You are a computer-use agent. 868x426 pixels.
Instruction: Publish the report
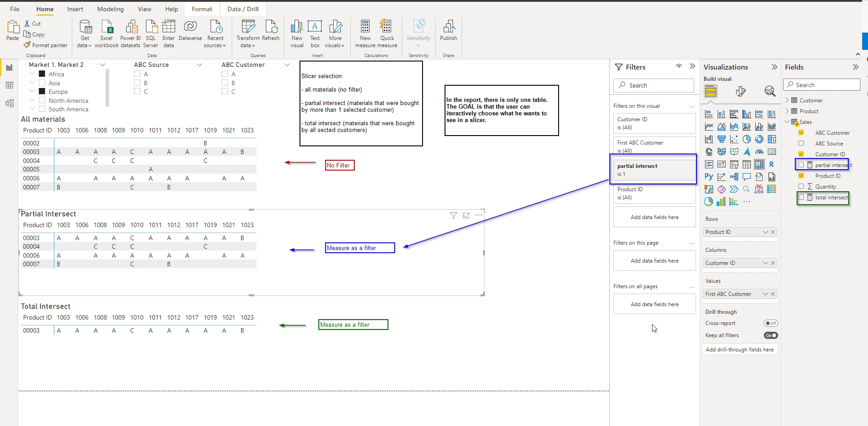pyautogui.click(x=449, y=31)
